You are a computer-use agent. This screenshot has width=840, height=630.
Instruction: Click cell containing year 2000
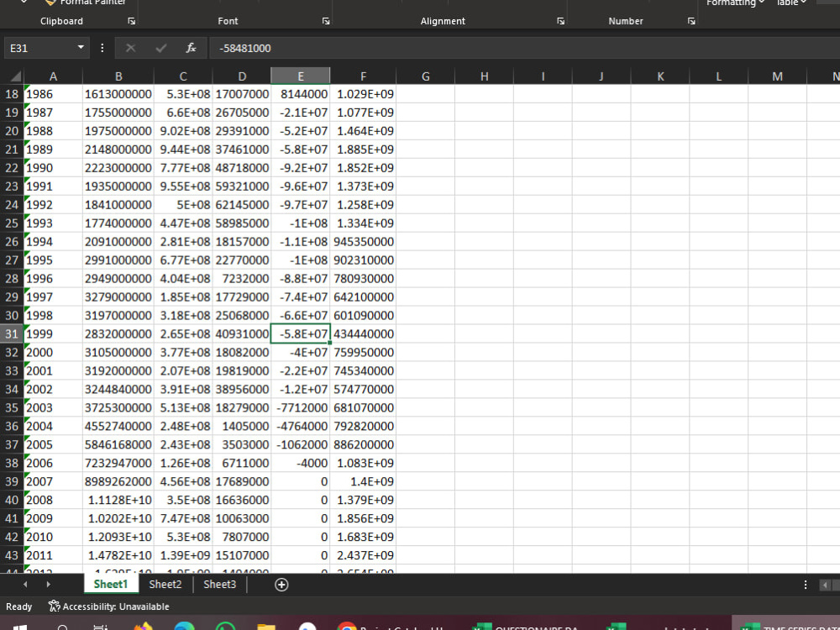53,352
